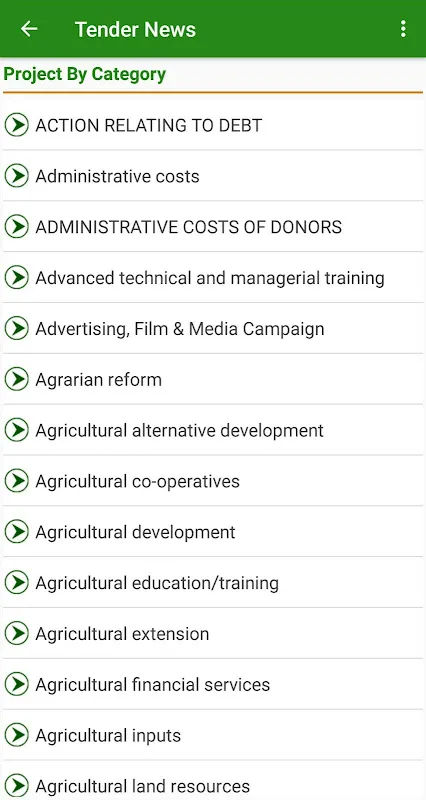The image size is (426, 800).
Task: Open Agricultural financial services entry
Action: coord(213,685)
